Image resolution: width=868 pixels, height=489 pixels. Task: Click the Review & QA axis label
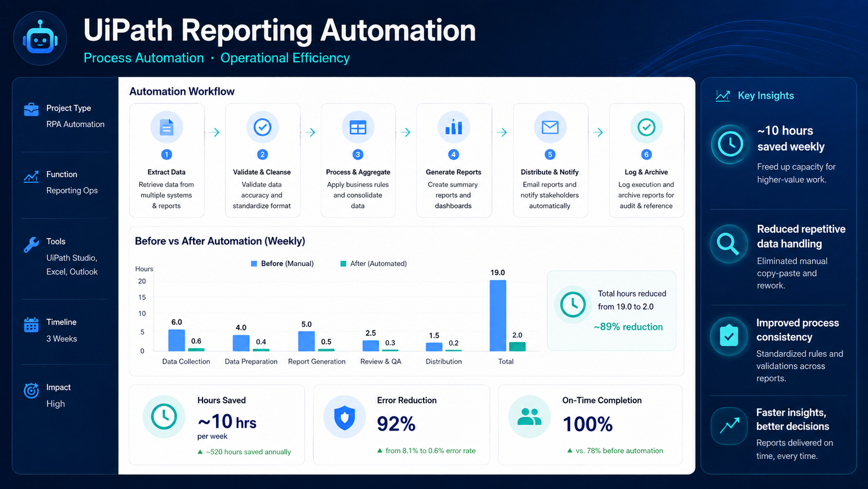coord(381,362)
